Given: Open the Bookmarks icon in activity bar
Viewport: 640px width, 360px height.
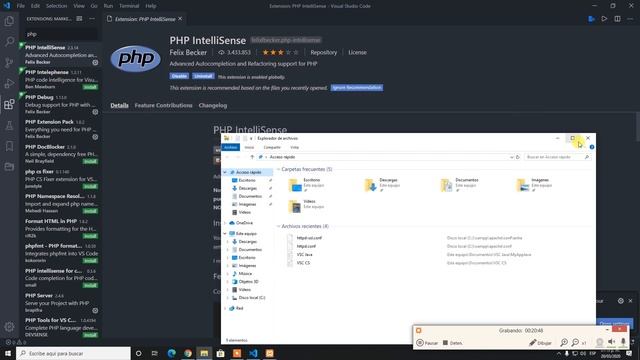Looking at the screenshot, I should (x=9, y=146).
